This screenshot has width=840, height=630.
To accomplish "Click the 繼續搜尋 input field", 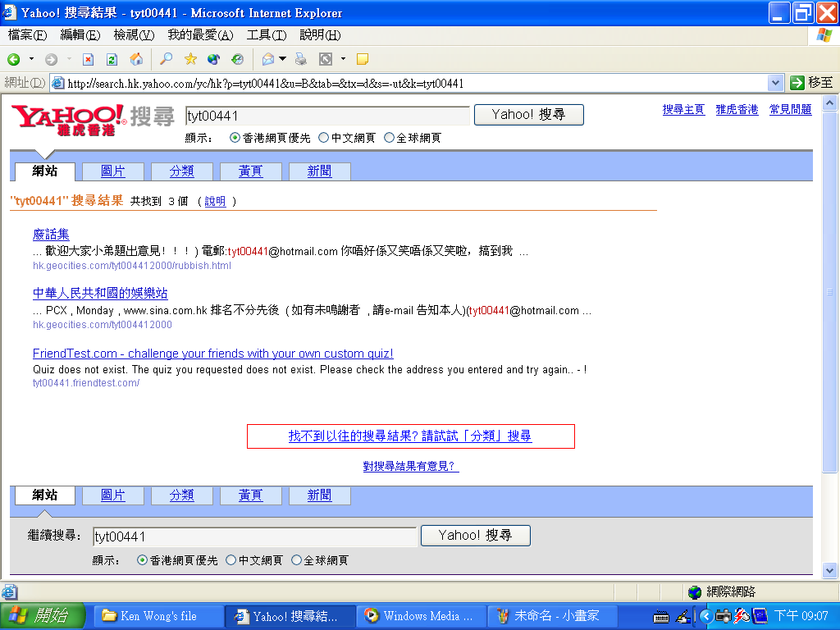I will point(254,536).
